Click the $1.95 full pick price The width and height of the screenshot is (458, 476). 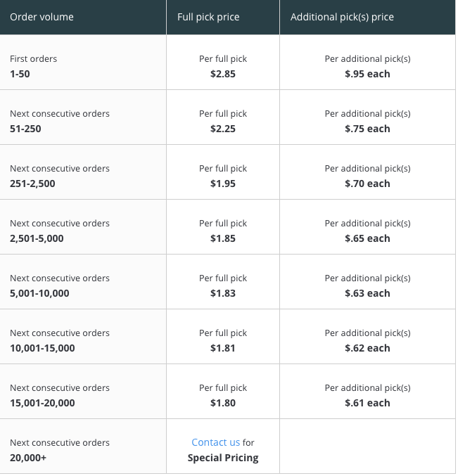223,184
